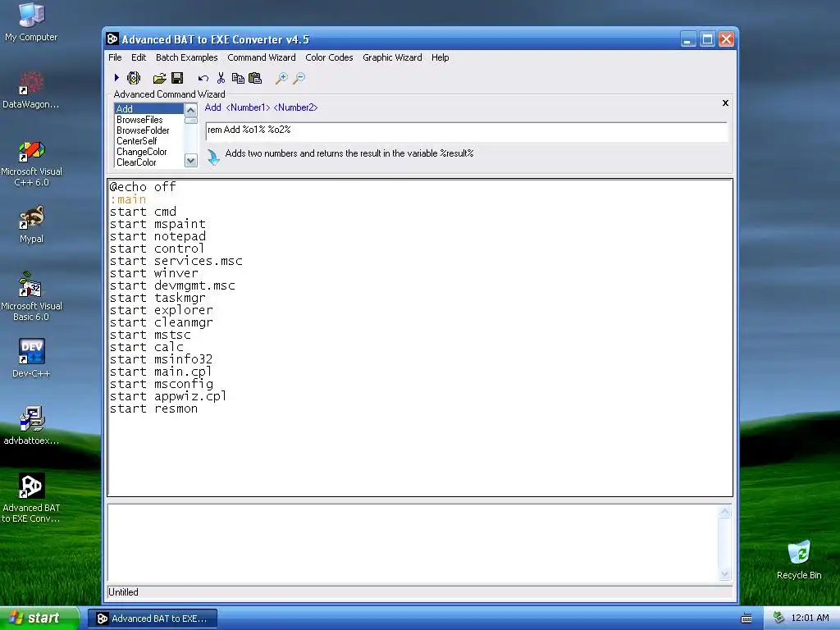Select ClearColor in the command list
Viewport: 840px width, 630px height.
tap(149, 162)
